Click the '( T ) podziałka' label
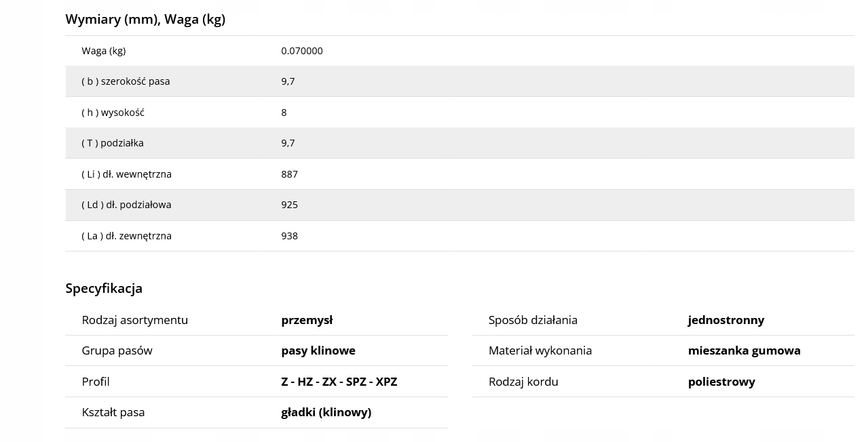Screen dimensions: 868x442 point(113,143)
